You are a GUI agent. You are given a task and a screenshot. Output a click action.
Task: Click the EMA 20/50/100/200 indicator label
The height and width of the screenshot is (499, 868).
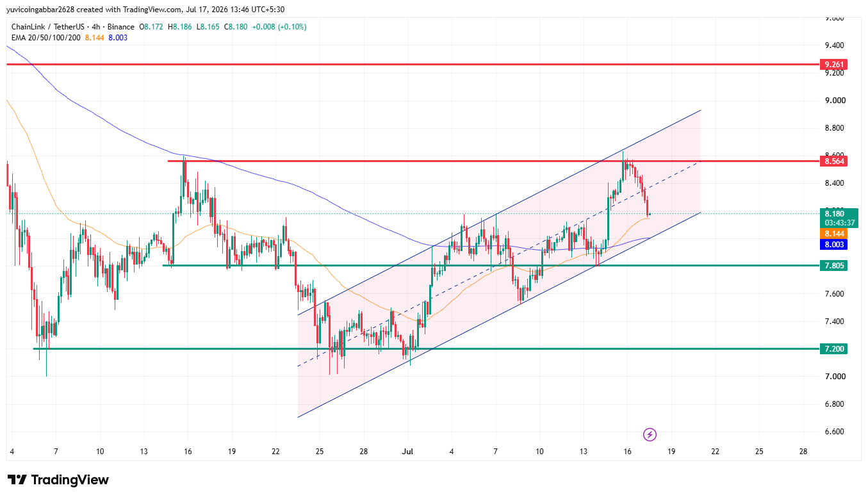pos(45,38)
